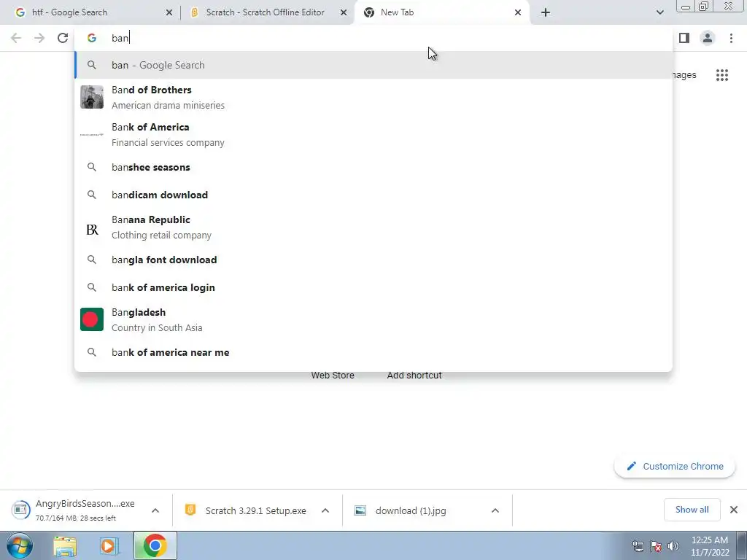Image resolution: width=747 pixels, height=560 pixels.
Task: Reload the current page
Action: (x=63, y=38)
